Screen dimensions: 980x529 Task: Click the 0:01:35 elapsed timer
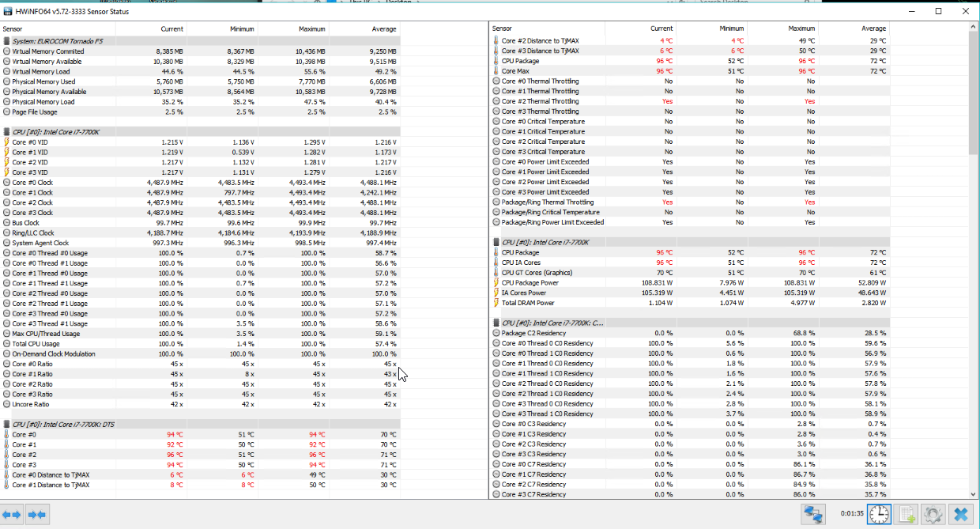852,514
